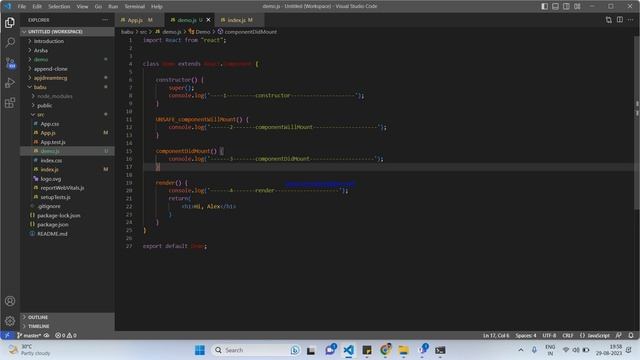Open the Edit menu

tap(37, 7)
